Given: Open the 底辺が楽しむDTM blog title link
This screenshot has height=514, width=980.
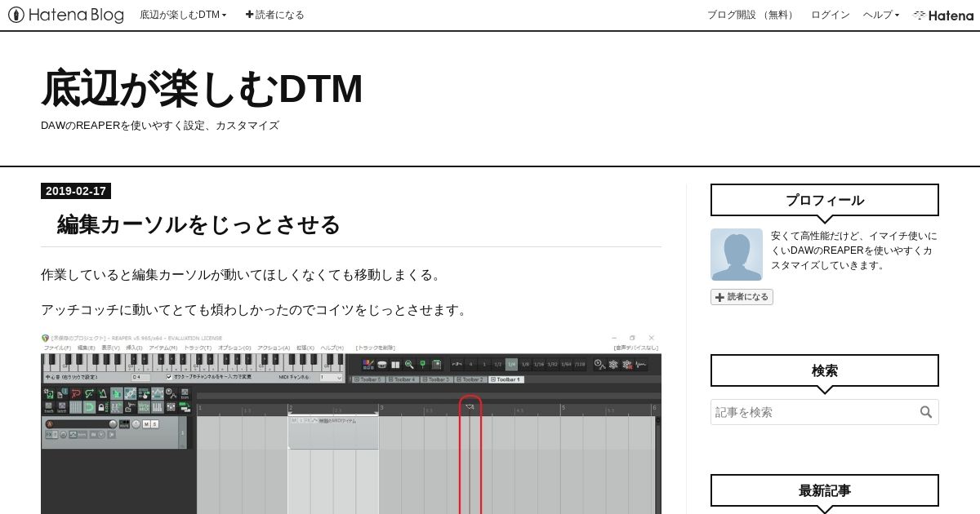Looking at the screenshot, I should [202, 88].
